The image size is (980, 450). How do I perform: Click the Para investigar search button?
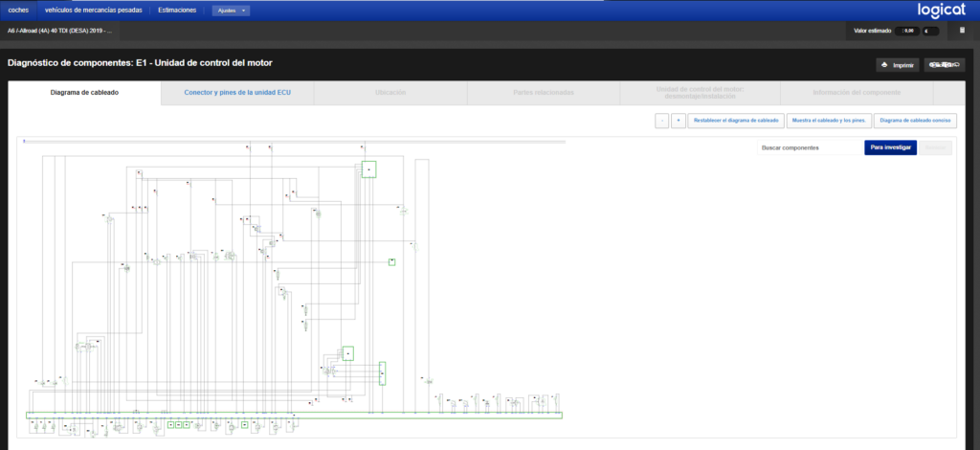890,148
